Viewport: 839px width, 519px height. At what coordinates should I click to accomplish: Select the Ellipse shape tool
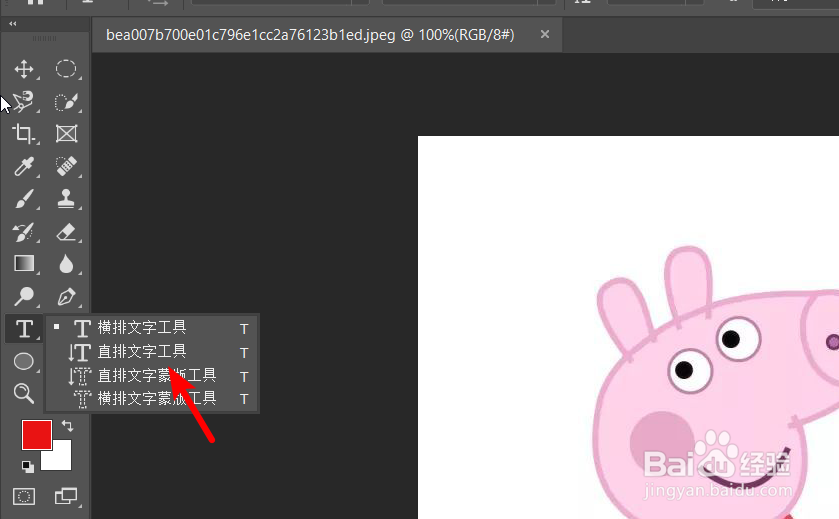pos(24,361)
